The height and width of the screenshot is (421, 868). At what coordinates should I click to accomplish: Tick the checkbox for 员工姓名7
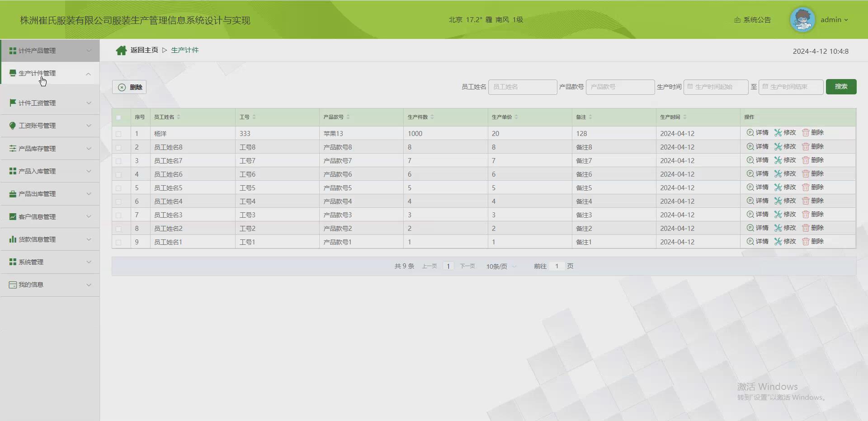(118, 161)
